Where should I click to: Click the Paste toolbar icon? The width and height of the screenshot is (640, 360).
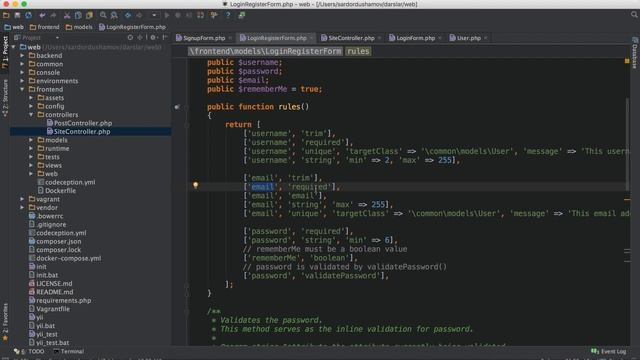click(89, 16)
